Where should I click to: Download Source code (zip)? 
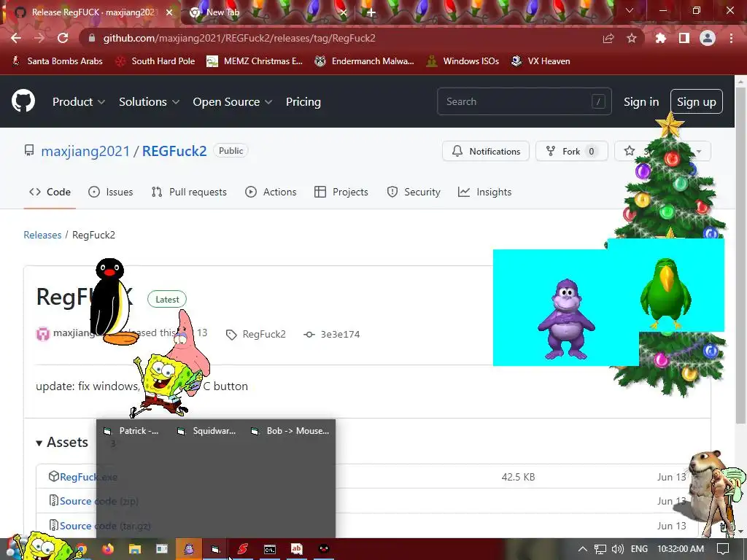[98, 501]
